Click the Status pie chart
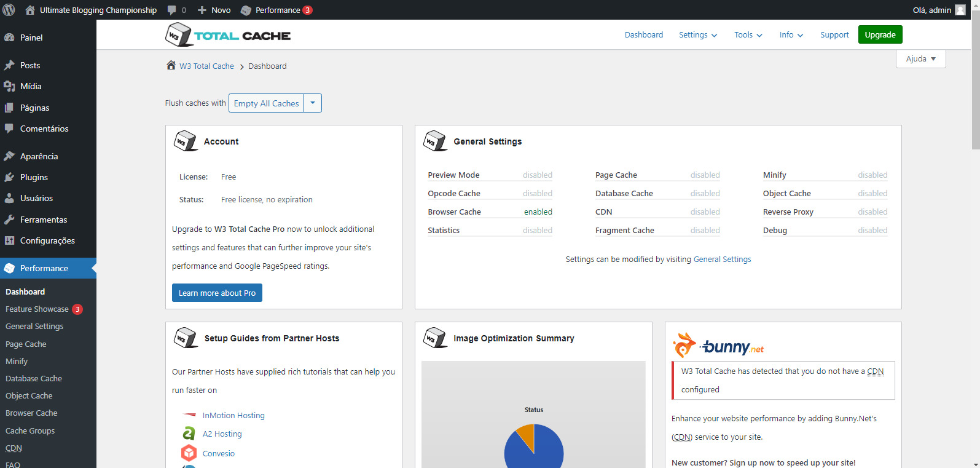This screenshot has height=468, width=980. pos(534,446)
